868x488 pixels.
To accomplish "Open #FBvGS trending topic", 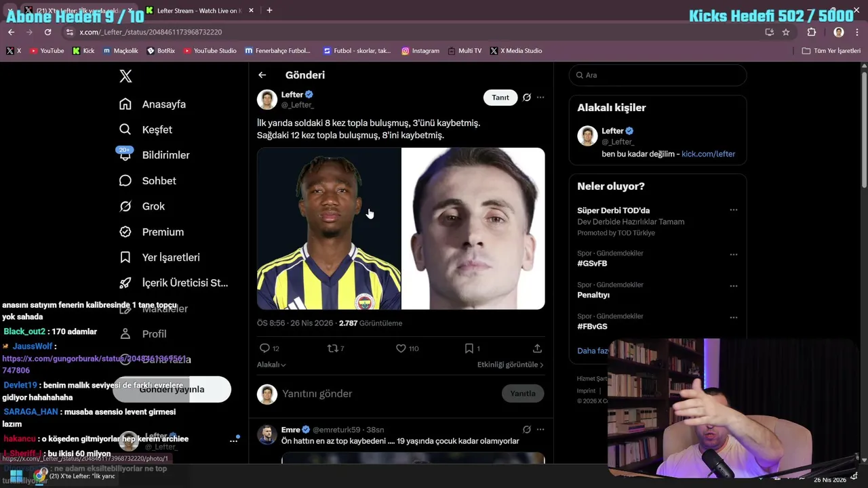I will click(592, 326).
